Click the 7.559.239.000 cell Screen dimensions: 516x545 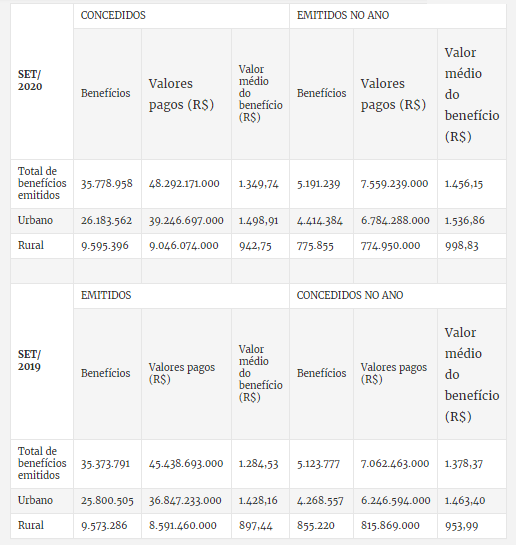tap(395, 184)
